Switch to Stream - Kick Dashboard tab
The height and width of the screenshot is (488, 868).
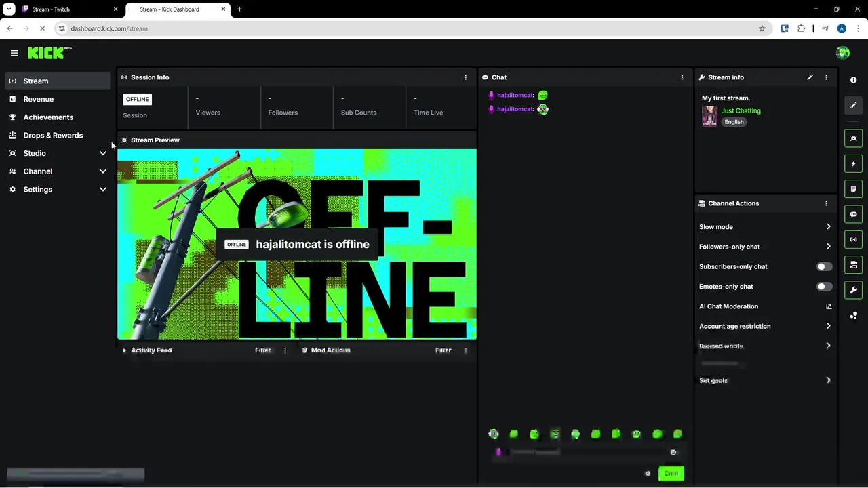click(x=178, y=9)
